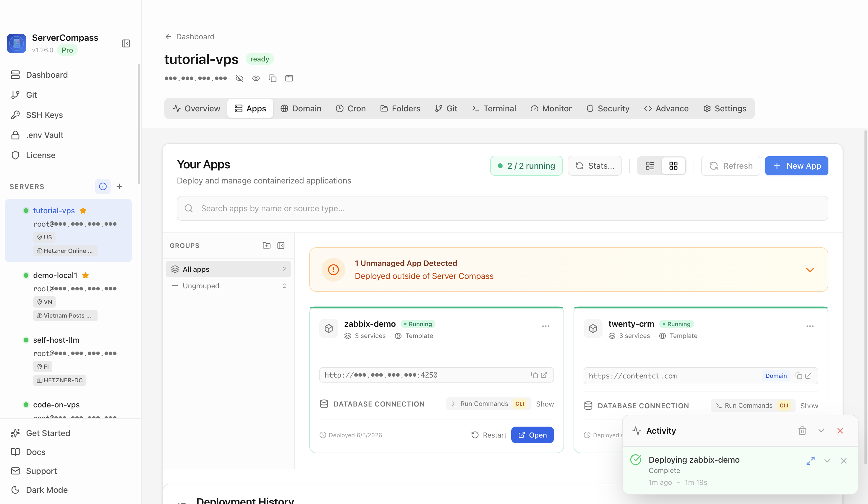This screenshot has width=868, height=504.
Task: Toggle favorite star on tutorial-vps
Action: 83,211
